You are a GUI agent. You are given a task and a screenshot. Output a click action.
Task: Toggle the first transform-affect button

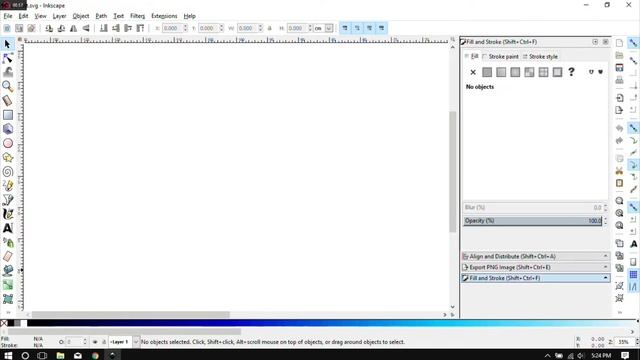(x=345, y=28)
